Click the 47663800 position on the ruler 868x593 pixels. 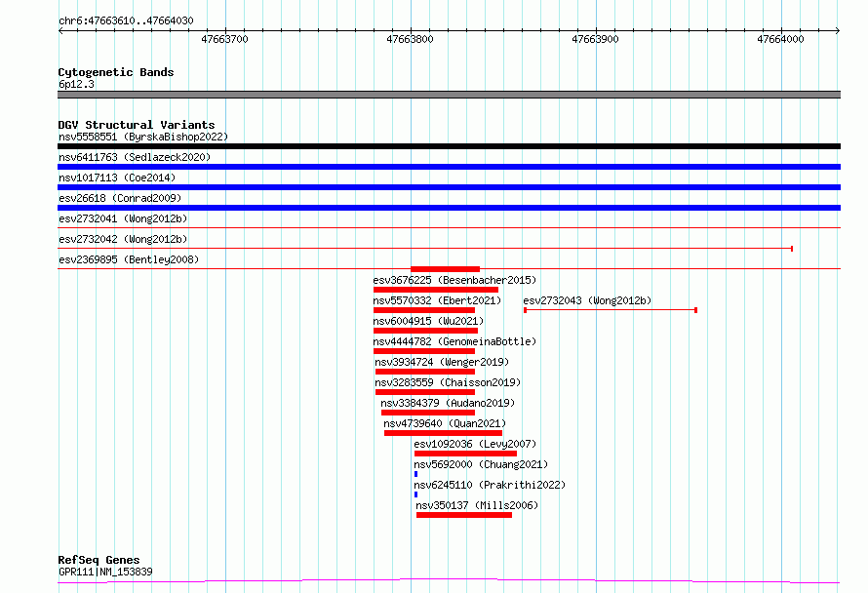pyautogui.click(x=411, y=40)
